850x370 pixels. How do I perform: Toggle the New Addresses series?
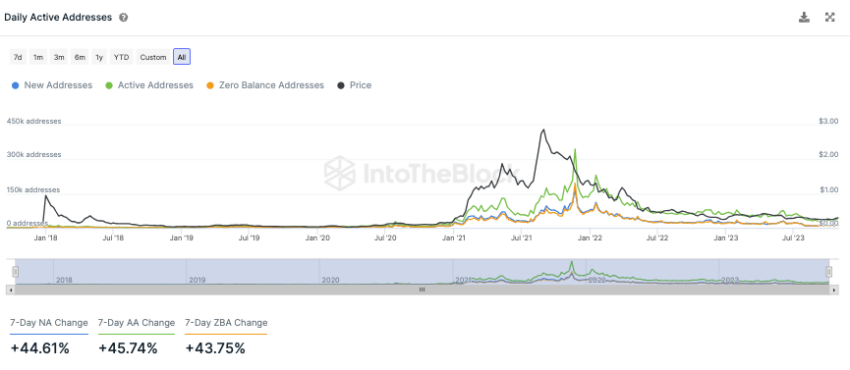(x=52, y=85)
